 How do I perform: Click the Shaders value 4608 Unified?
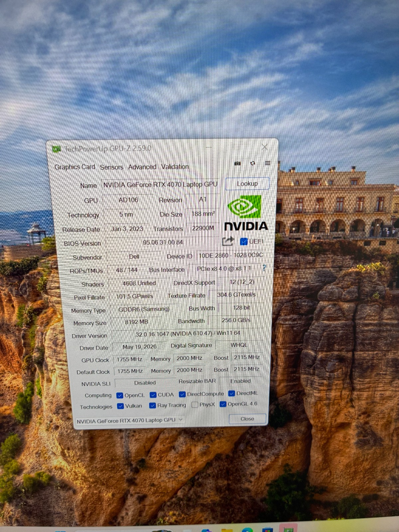pos(139,283)
